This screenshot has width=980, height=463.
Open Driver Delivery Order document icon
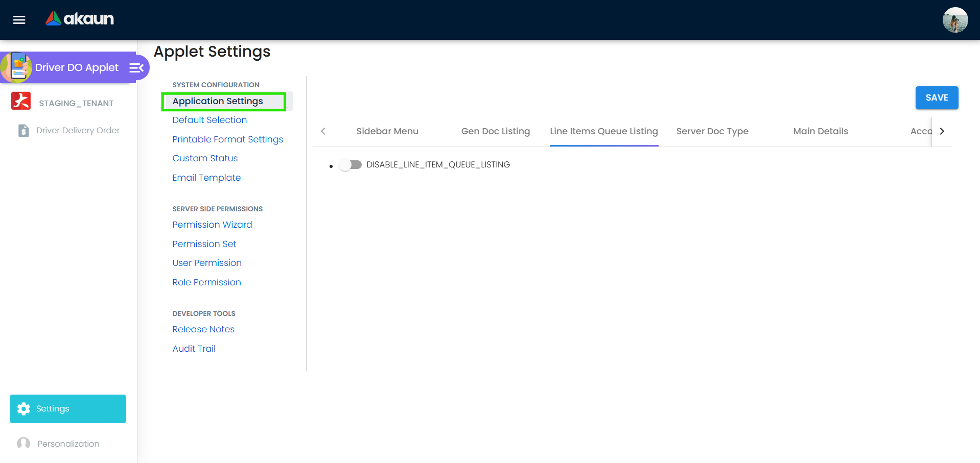click(x=24, y=130)
